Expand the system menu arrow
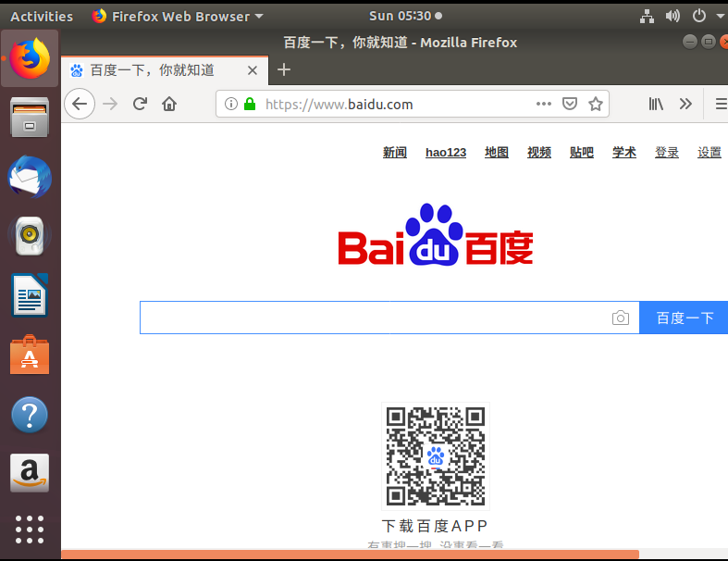The height and width of the screenshot is (561, 728). click(720, 17)
